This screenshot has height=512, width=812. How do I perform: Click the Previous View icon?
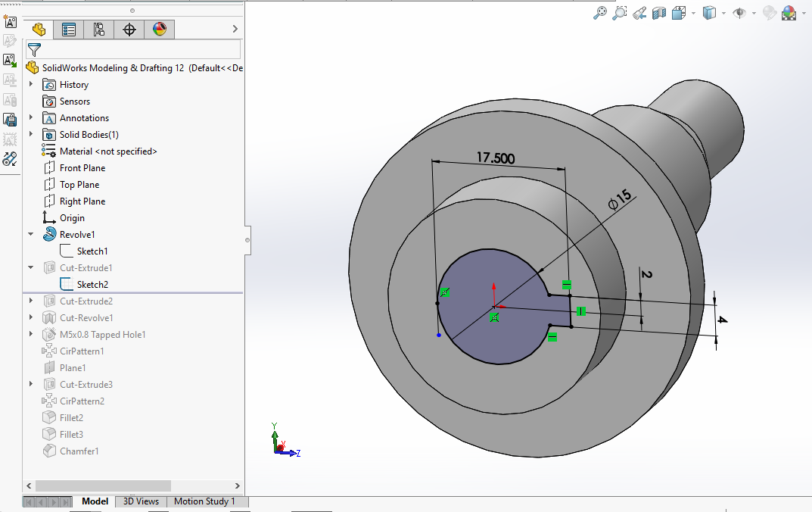coord(639,13)
